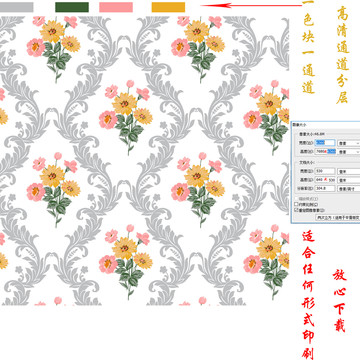Click the pixel height input field
This screenshot has height=360, width=360.
325,151
